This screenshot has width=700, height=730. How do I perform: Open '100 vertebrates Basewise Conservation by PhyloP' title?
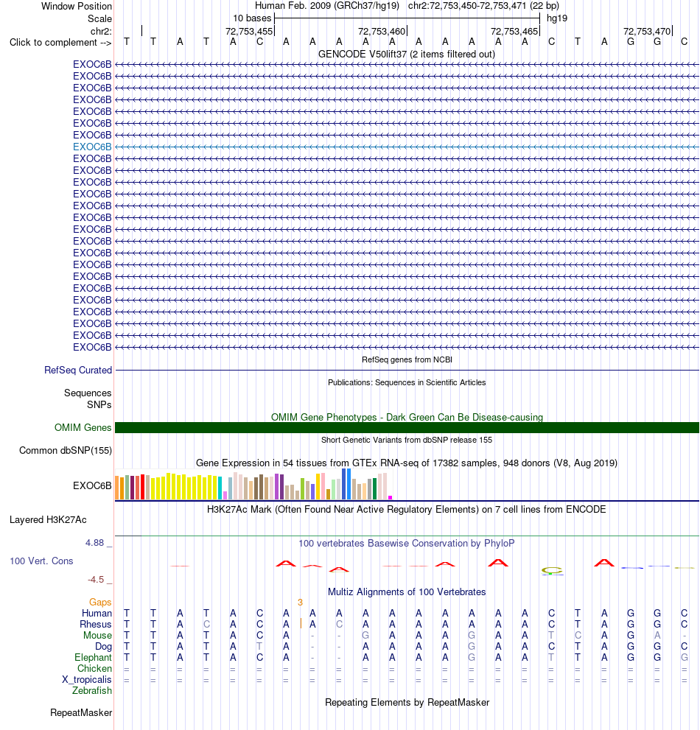point(407,544)
